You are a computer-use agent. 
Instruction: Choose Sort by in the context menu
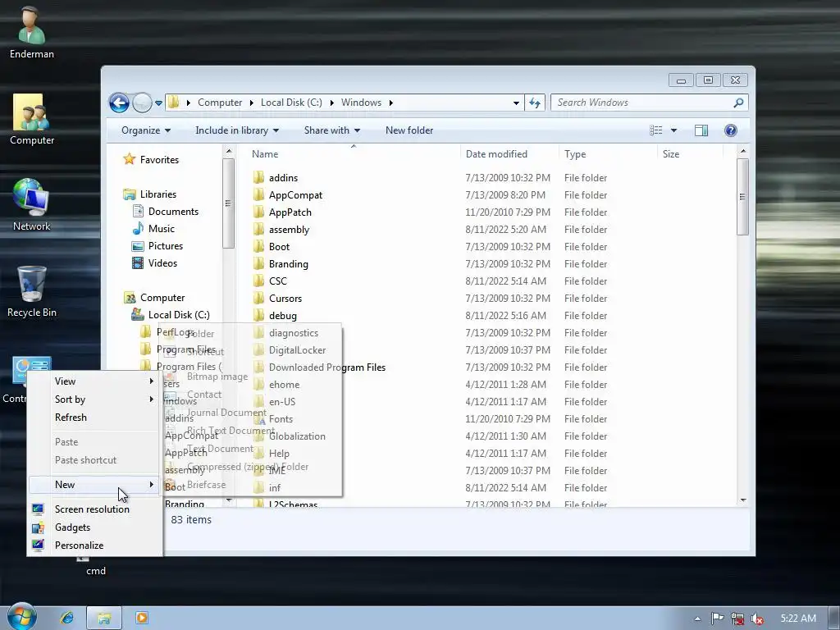pyautogui.click(x=94, y=399)
